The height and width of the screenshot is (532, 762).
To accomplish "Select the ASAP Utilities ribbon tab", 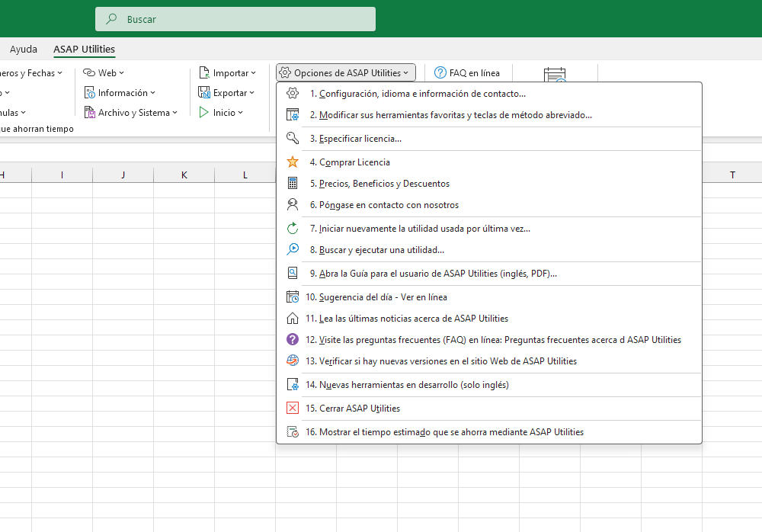I will (x=84, y=49).
